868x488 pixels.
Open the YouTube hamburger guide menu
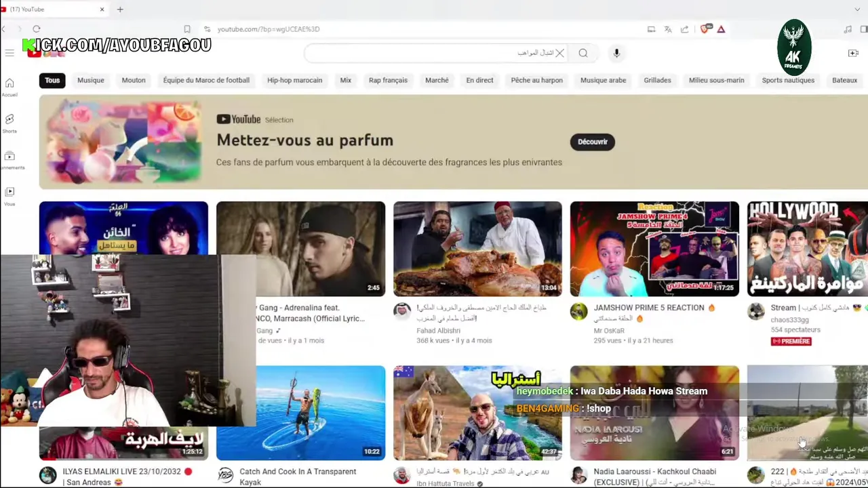(x=9, y=53)
